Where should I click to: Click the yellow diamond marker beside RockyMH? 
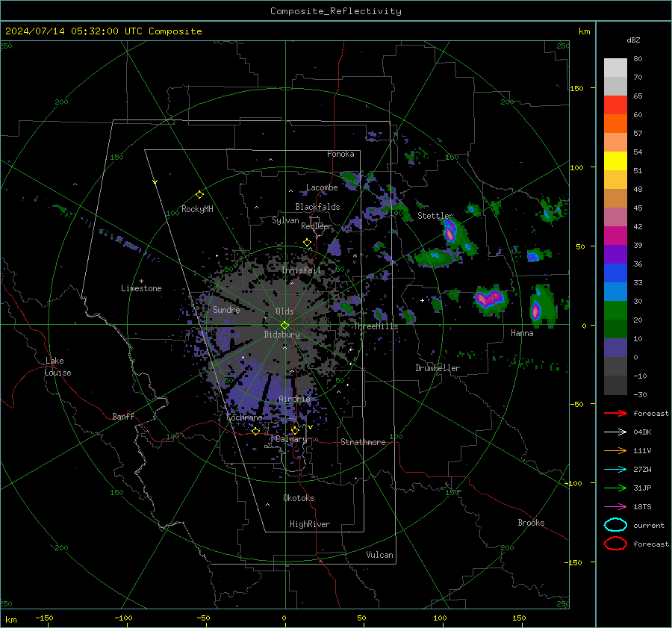point(199,195)
